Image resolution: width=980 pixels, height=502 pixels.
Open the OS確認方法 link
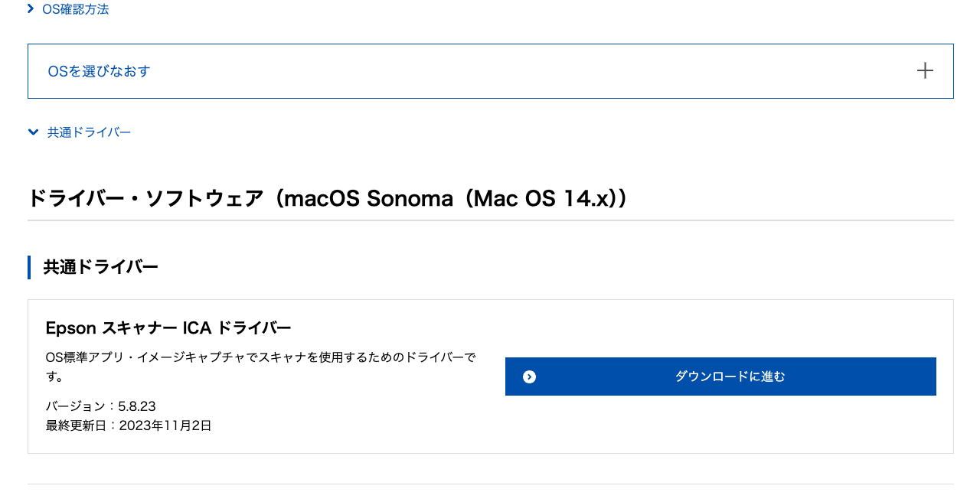click(x=76, y=9)
